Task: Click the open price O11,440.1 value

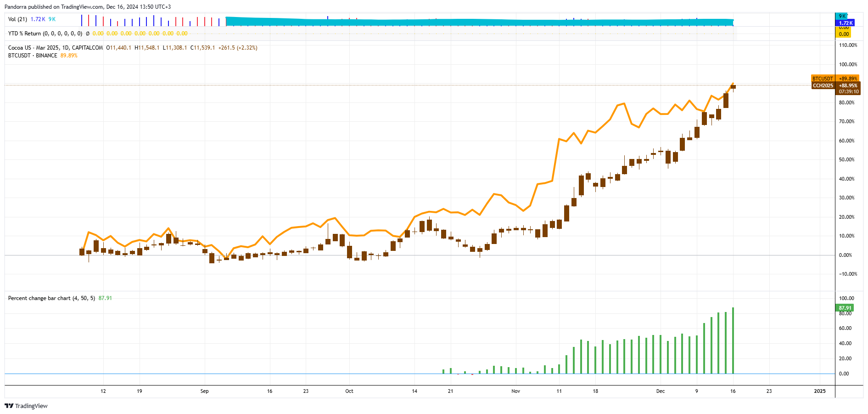Action: 119,48
